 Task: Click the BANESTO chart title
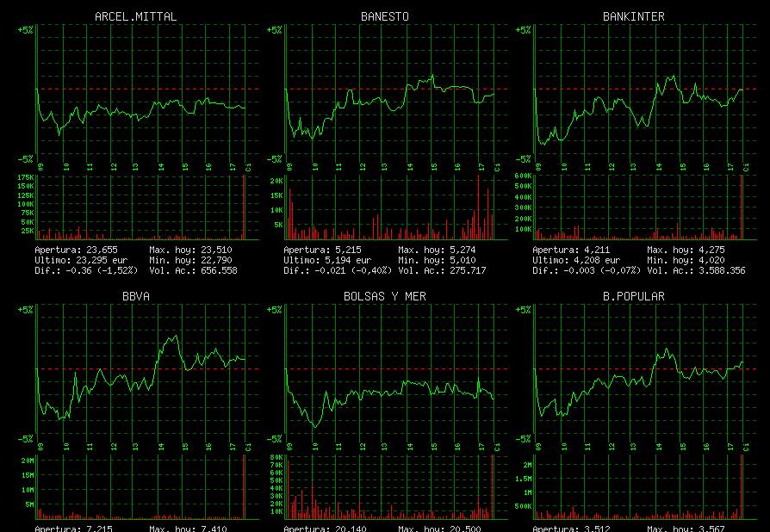pos(384,16)
